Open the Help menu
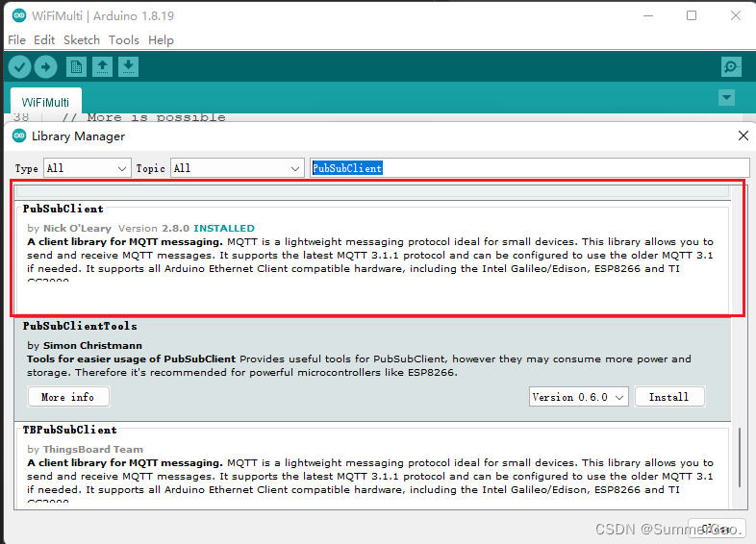The image size is (756, 544). pos(161,40)
